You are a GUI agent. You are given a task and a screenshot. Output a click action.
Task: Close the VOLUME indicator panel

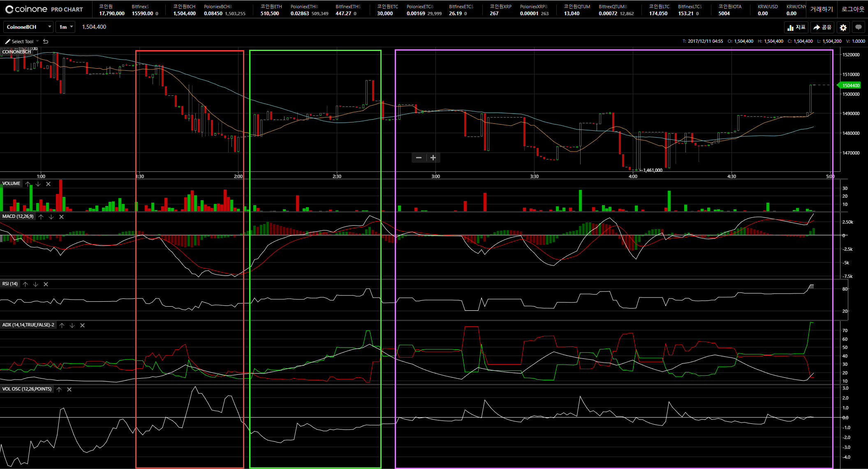(x=48, y=184)
